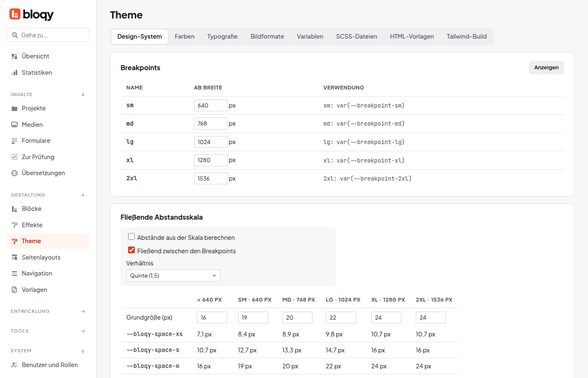The width and height of the screenshot is (588, 378).
Task: Click the lg breakpoint width field
Action: click(210, 142)
